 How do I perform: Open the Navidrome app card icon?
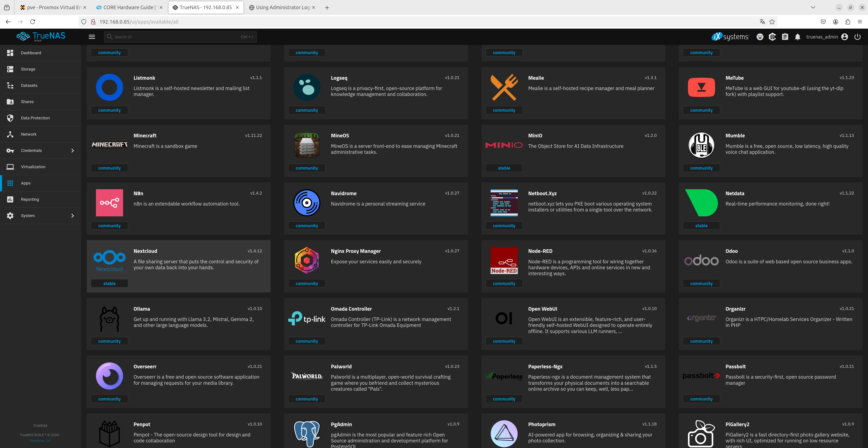[x=307, y=203]
